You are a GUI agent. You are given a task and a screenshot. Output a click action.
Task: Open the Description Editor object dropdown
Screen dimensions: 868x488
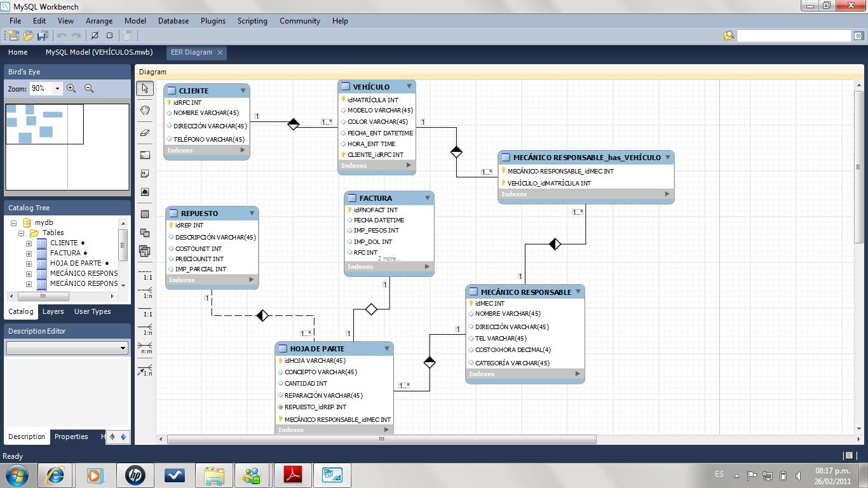123,348
